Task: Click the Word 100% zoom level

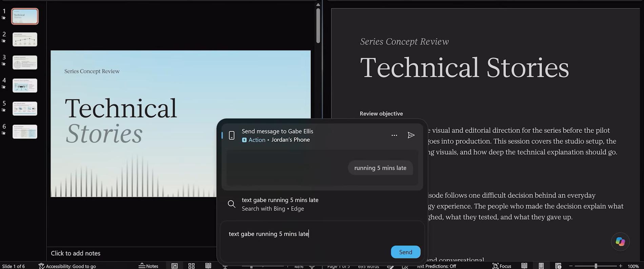Action: 633,266
